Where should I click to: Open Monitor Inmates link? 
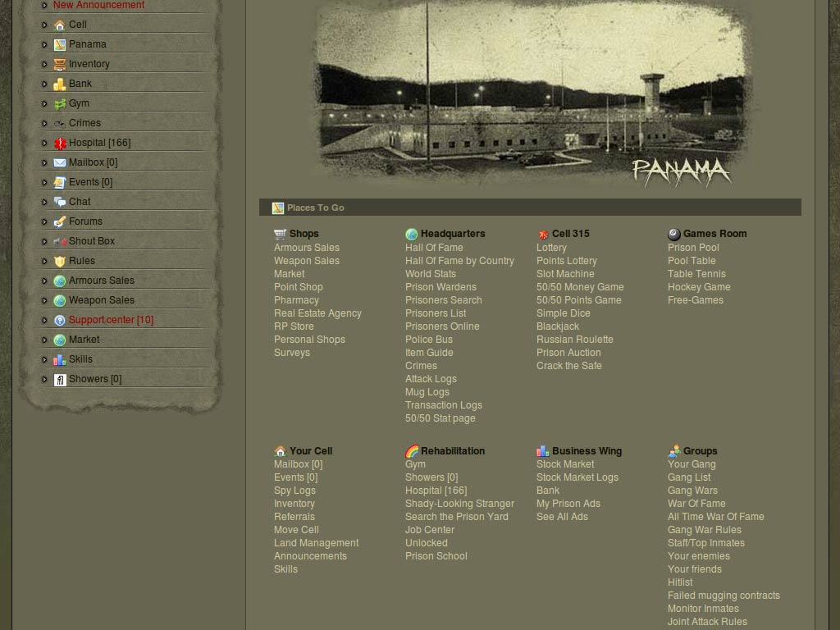pos(703,609)
